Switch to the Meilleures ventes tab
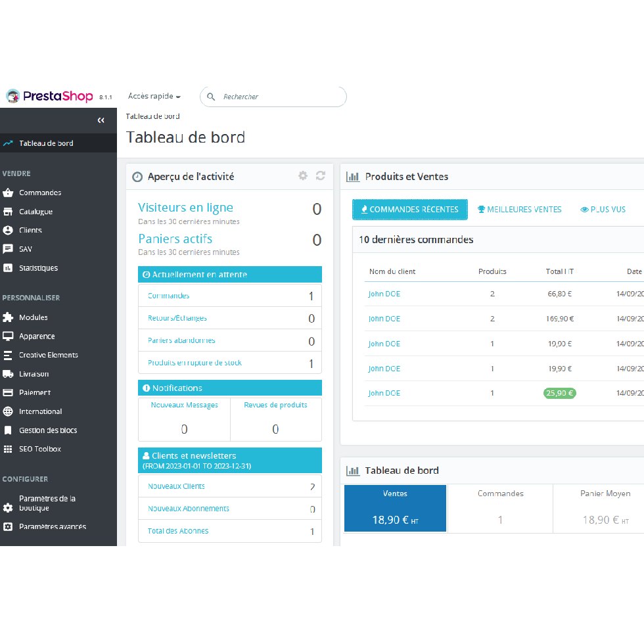The image size is (644, 644). click(520, 210)
